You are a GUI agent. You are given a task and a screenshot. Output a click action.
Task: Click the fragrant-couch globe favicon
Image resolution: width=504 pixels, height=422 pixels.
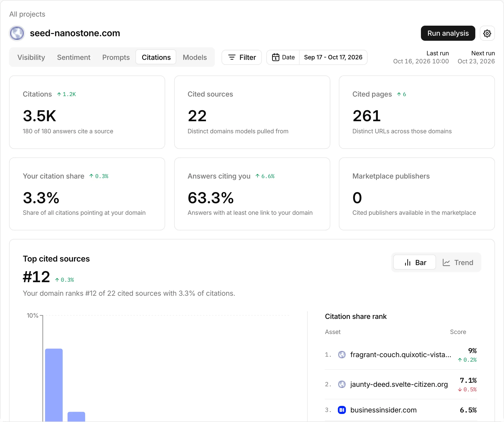click(x=342, y=355)
